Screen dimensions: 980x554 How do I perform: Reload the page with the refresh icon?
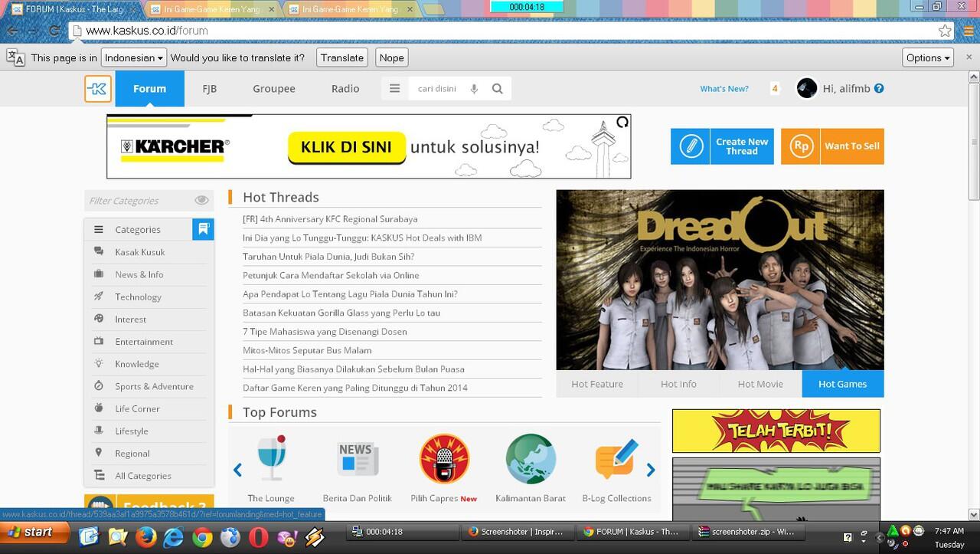click(x=54, y=31)
